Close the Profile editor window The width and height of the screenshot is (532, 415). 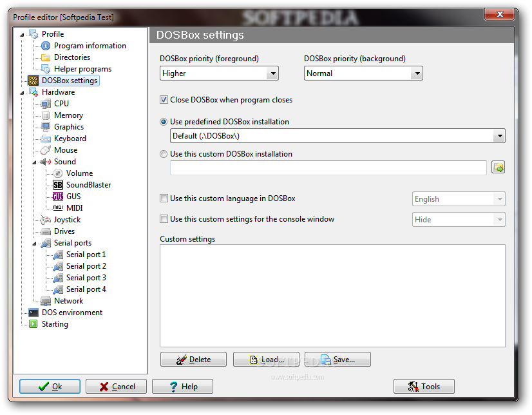click(x=499, y=14)
